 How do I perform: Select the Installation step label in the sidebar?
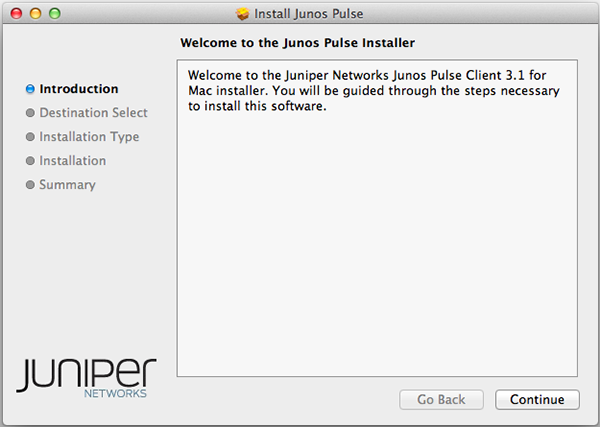pos(72,161)
